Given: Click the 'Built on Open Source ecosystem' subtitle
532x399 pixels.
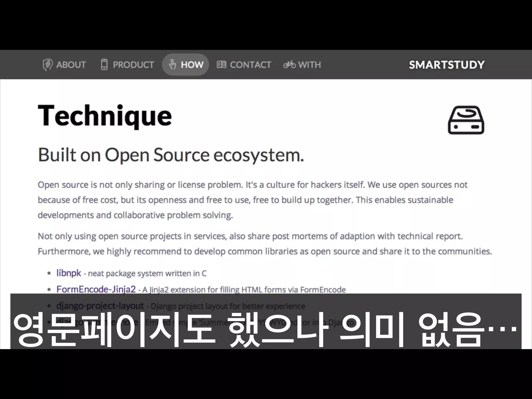Looking at the screenshot, I should tap(171, 155).
